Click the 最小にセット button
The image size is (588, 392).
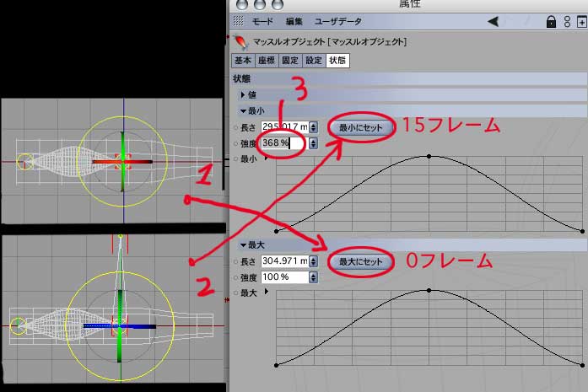[361, 127]
